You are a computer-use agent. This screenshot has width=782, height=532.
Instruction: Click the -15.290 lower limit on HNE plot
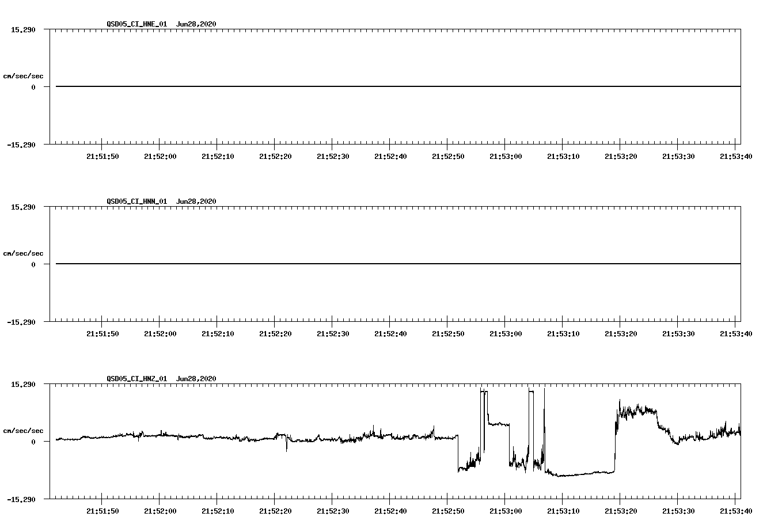21,145
